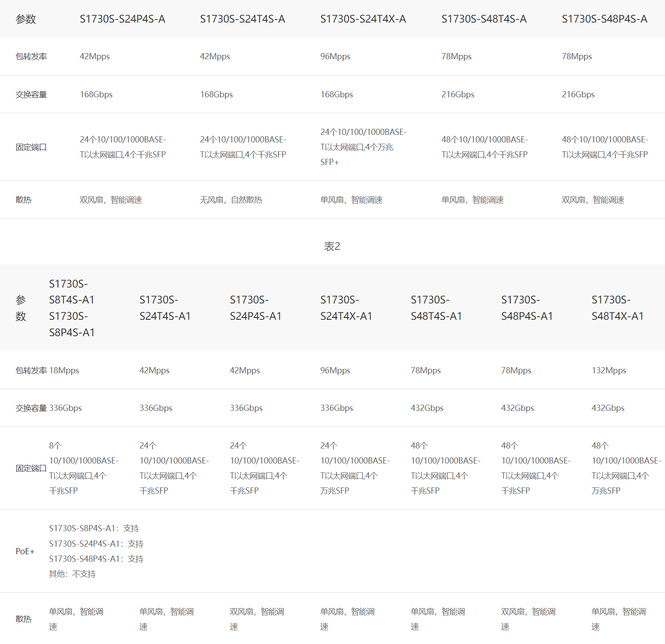Click 432Gbps under S1730S-S48T4X-A1

pos(608,408)
